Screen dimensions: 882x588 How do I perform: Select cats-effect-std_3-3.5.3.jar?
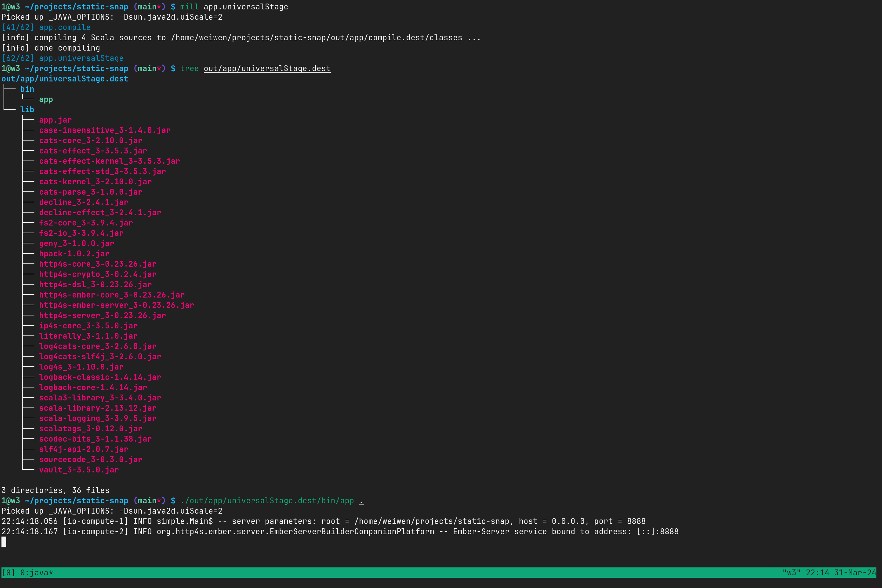click(102, 171)
